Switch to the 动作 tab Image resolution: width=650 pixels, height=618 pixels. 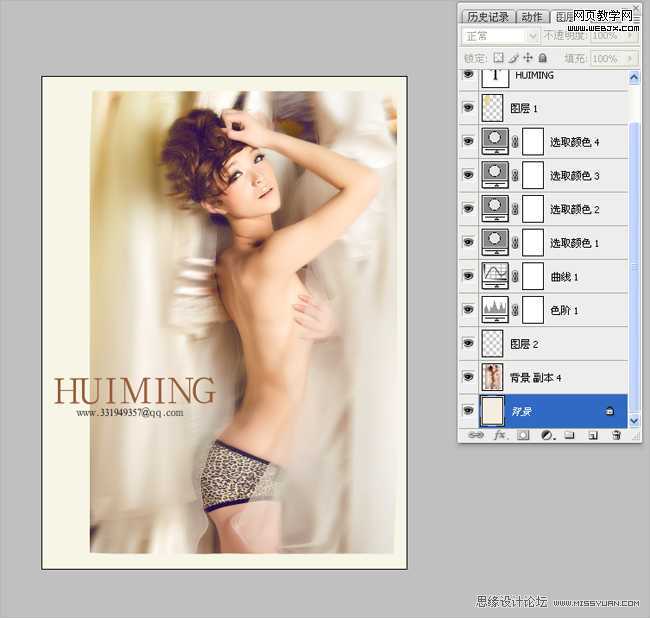pyautogui.click(x=532, y=17)
